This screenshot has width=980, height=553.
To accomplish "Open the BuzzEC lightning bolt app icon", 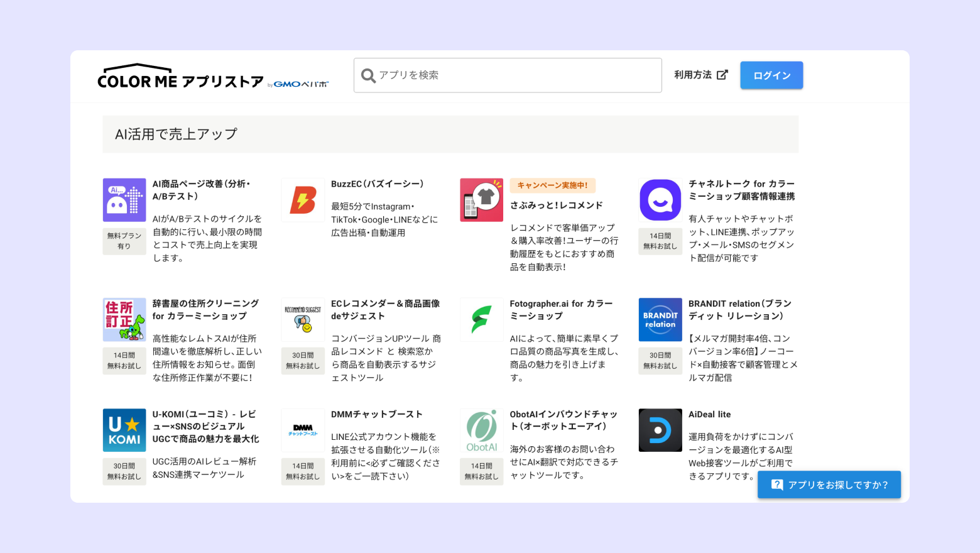I will point(303,200).
